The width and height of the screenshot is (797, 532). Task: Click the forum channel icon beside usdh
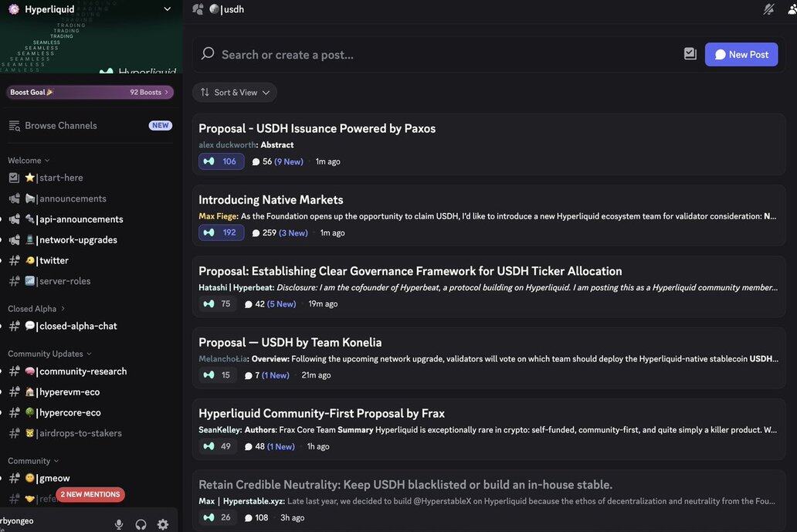[198, 9]
